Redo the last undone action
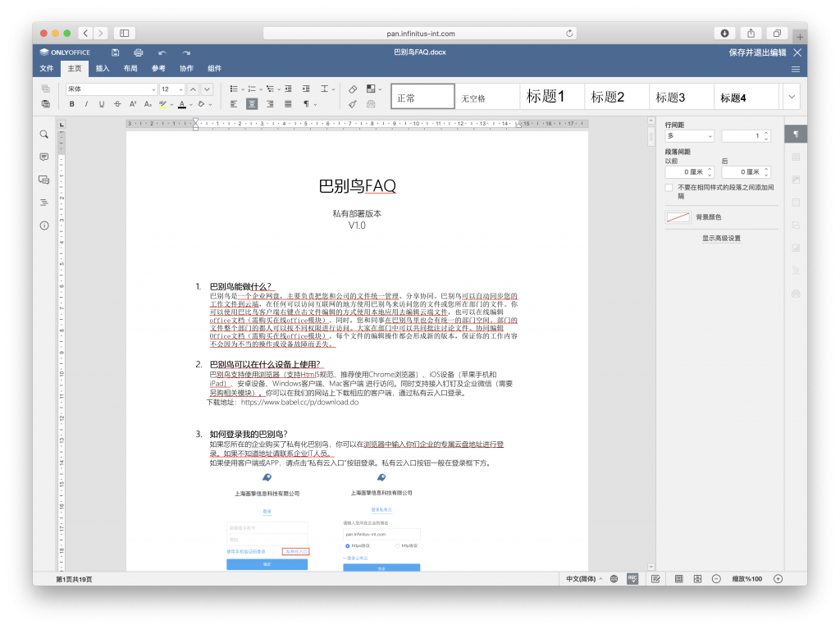This screenshot has height=629, width=840. click(x=186, y=52)
